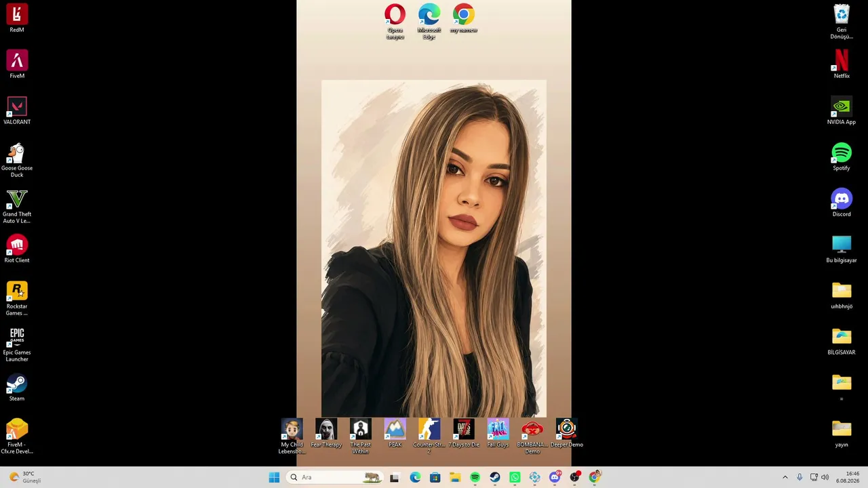
Task: Select the VALORANT desktop icon
Action: (x=17, y=110)
